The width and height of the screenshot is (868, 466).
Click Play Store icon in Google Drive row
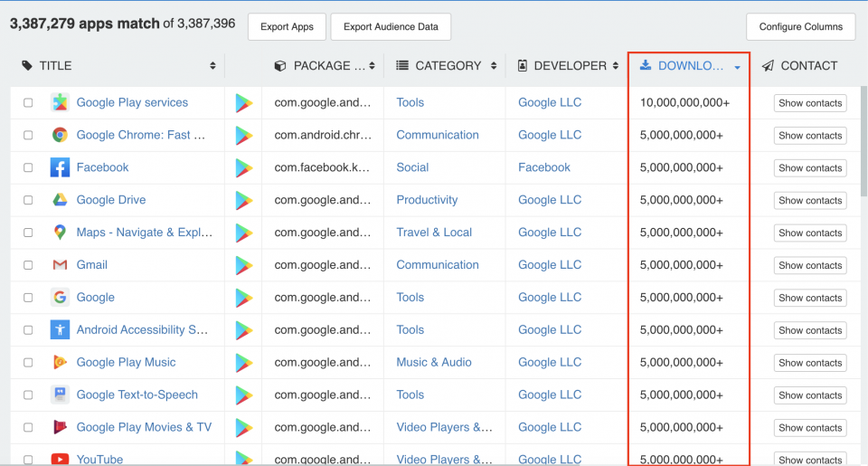[243, 200]
